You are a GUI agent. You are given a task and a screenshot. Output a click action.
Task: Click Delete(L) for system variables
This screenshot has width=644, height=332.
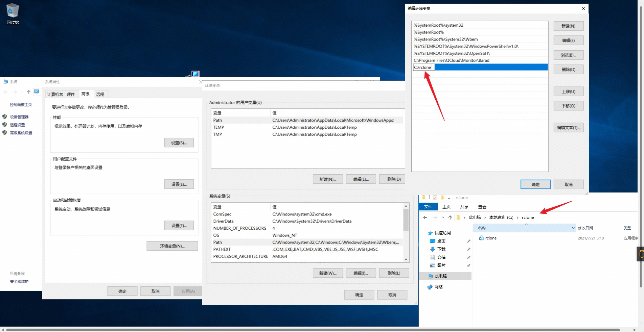click(x=394, y=273)
